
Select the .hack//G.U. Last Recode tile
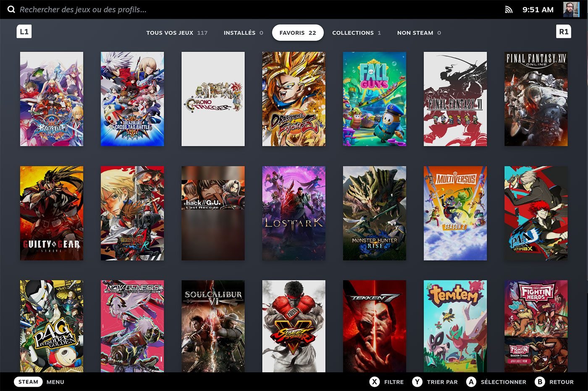(213, 213)
